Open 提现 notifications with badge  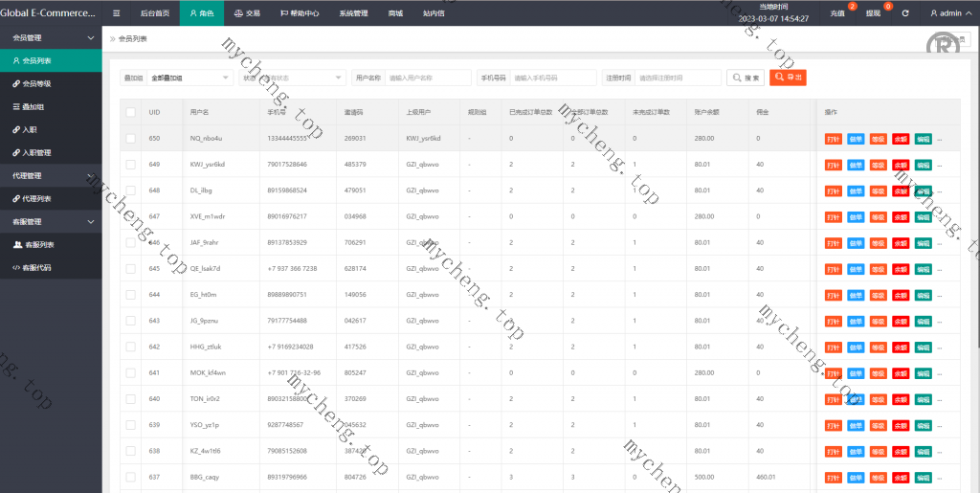(x=874, y=13)
